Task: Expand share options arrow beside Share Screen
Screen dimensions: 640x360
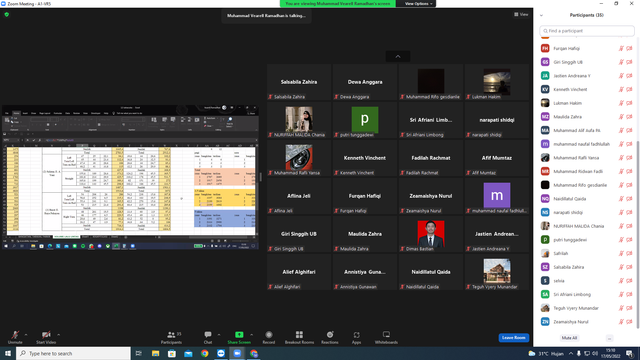Action: [x=251, y=335]
